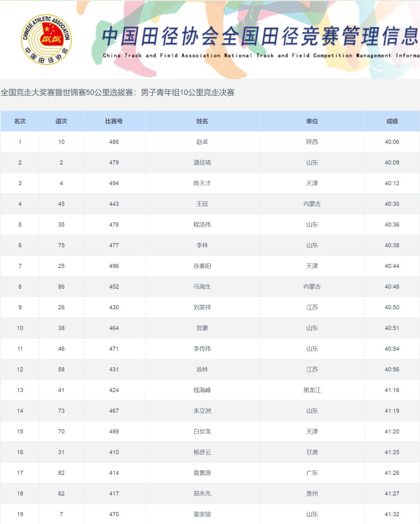Screen dimensions: 420x524
Task: Select athlete name 赵卓
Action: 202,142
